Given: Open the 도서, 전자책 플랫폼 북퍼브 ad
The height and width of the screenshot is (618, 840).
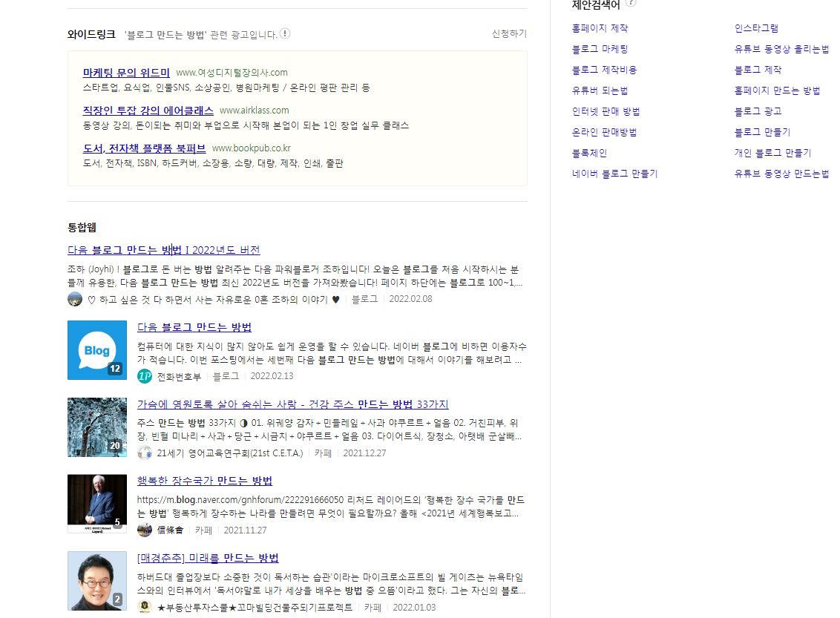Looking at the screenshot, I should coord(144,148).
